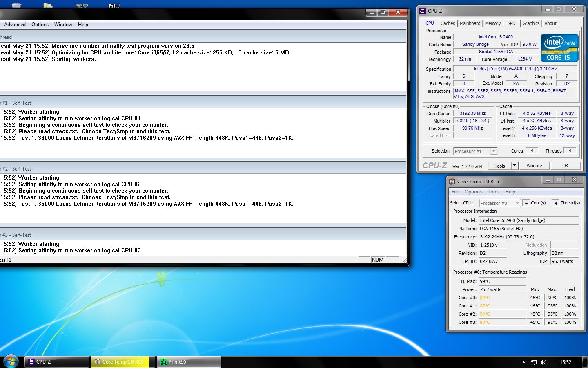Click the Core #0 84°C temperature reading
The width and height of the screenshot is (588, 368).
pyautogui.click(x=502, y=298)
